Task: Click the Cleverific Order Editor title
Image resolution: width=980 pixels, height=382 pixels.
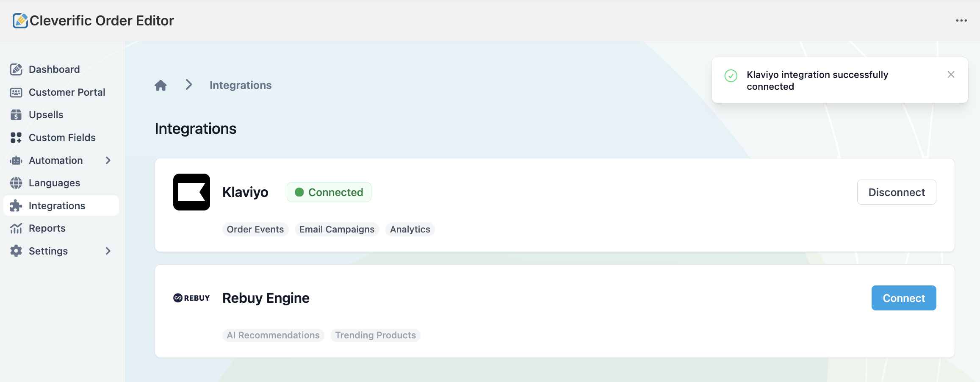Action: pos(102,20)
